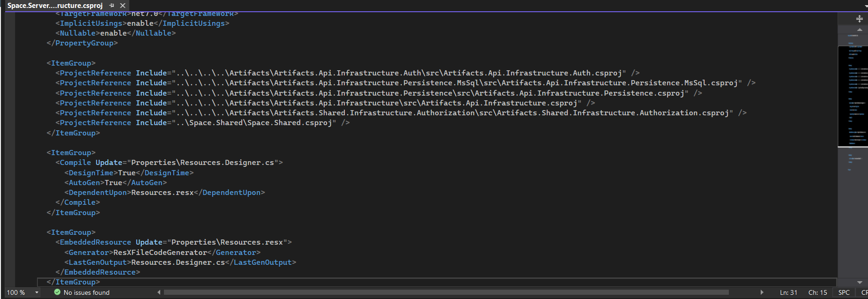Click the No issues found status text

[87, 292]
